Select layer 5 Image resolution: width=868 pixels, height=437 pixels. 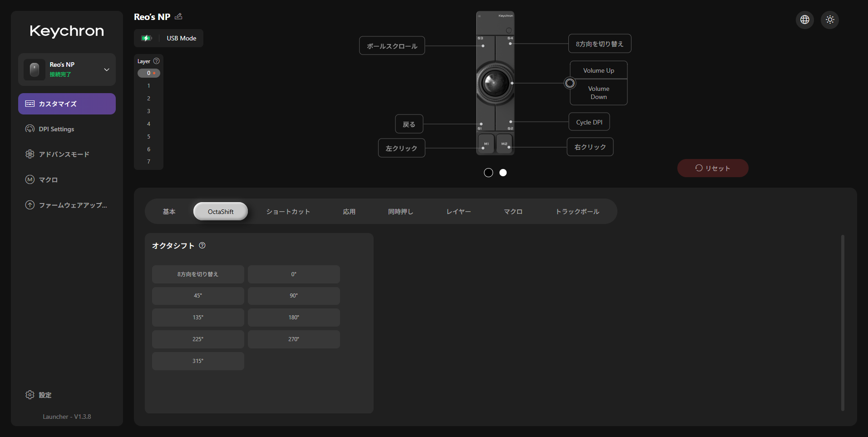pos(148,137)
